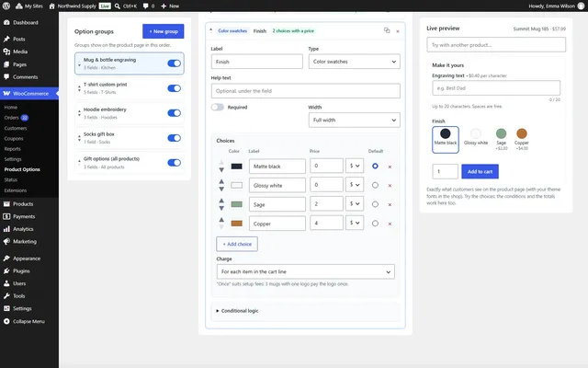Move Copper choice up
Image resolution: width=588 pixels, height=368 pixels.
click(x=221, y=220)
